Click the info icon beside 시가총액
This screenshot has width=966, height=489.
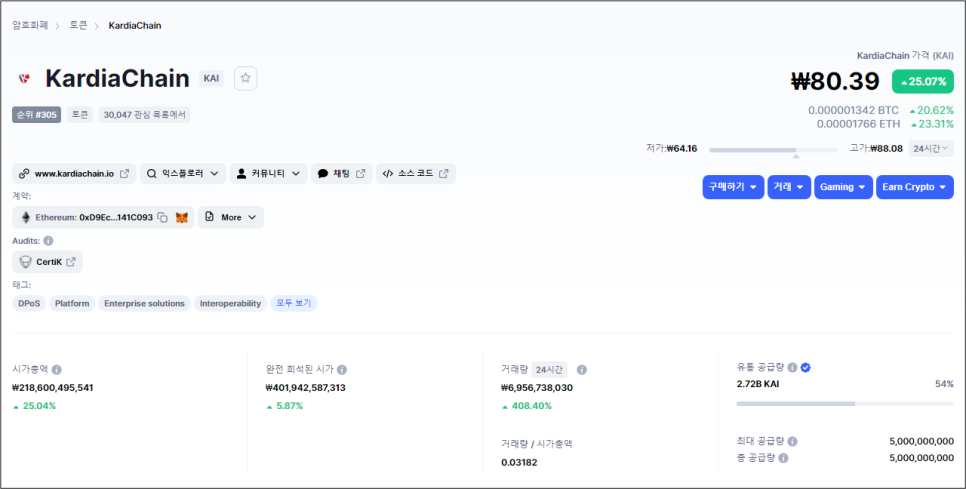tap(56, 369)
